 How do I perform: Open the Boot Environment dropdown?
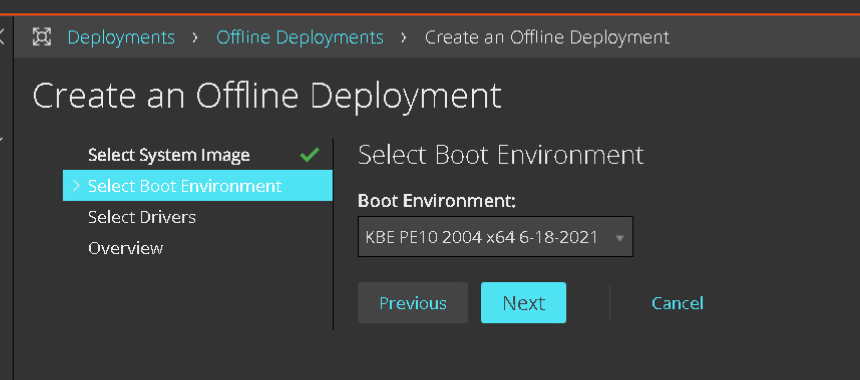click(495, 237)
